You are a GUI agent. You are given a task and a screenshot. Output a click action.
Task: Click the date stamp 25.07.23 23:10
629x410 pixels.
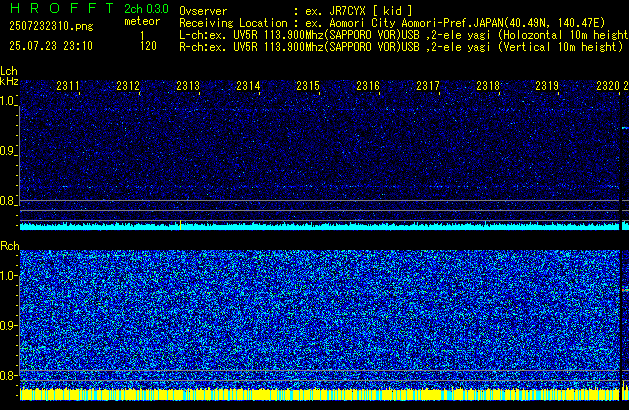(51, 46)
